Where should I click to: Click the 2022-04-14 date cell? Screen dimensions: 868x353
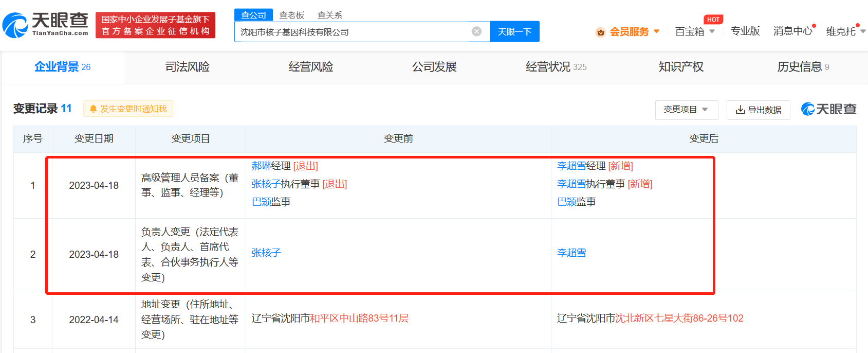click(x=94, y=320)
